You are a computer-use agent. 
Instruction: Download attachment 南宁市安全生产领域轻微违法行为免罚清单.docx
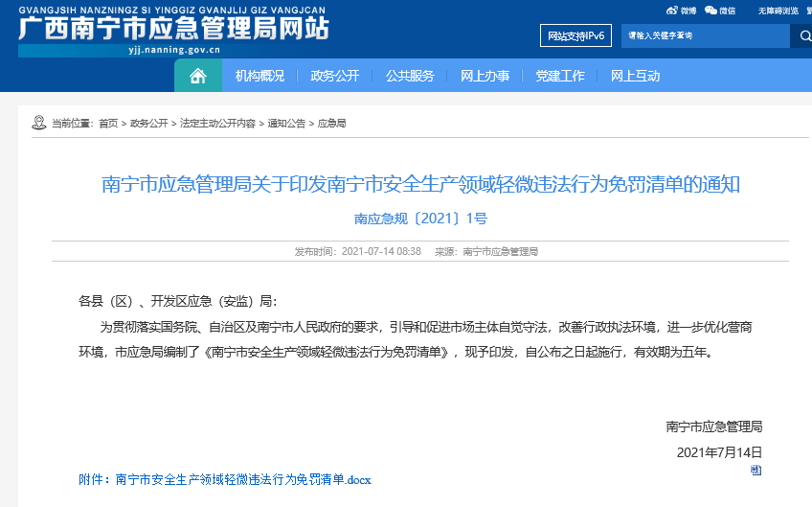[242, 479]
